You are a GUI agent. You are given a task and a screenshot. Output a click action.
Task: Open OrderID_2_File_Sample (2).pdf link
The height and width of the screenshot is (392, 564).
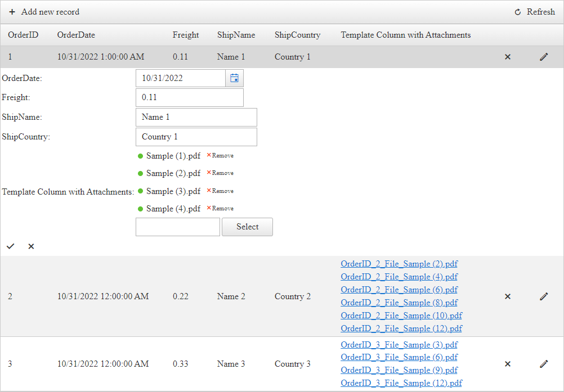399,264
